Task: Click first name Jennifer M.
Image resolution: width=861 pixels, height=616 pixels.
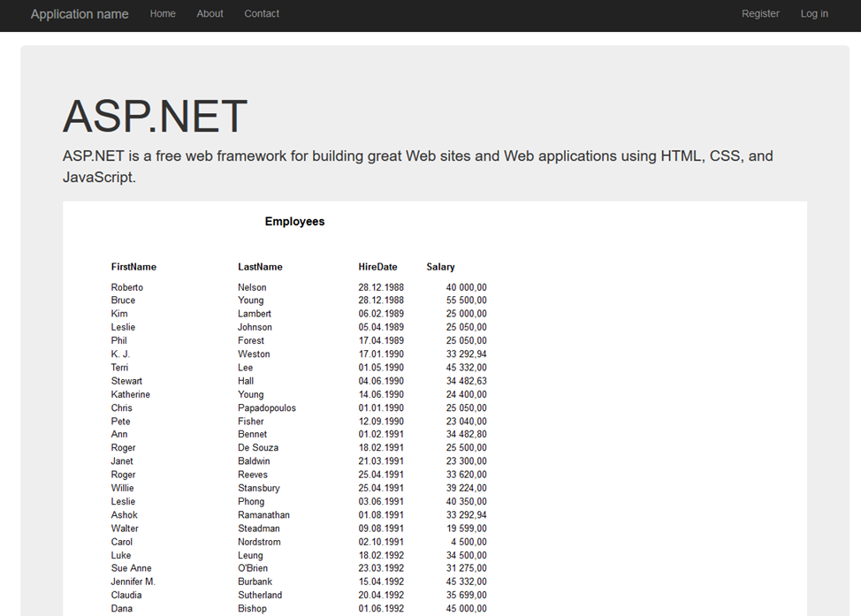Action: tap(133, 582)
